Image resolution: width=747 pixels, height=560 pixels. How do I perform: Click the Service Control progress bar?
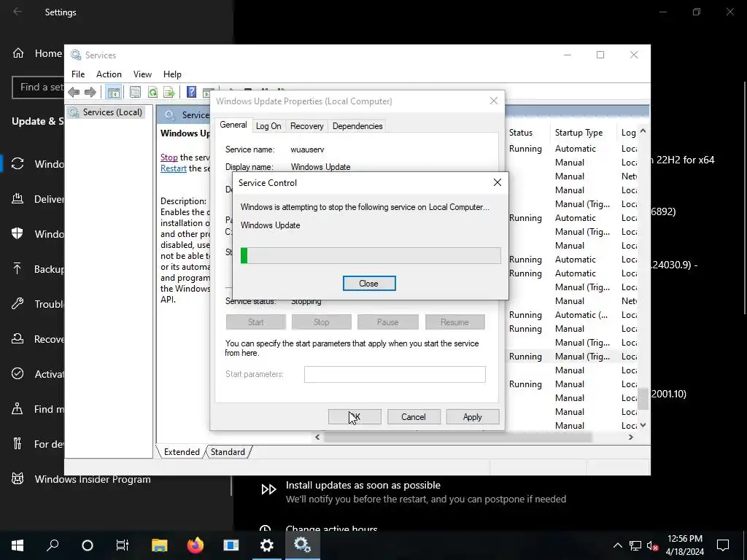[371, 256]
